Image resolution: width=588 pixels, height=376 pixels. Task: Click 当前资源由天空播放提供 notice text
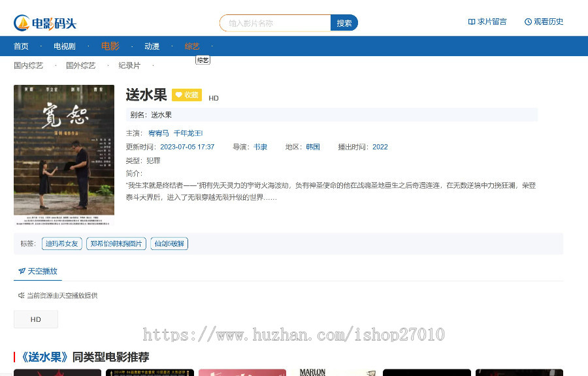62,296
